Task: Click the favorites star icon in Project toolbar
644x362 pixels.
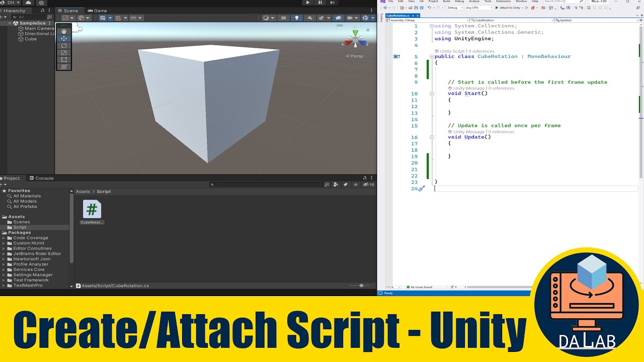Action: [356, 185]
